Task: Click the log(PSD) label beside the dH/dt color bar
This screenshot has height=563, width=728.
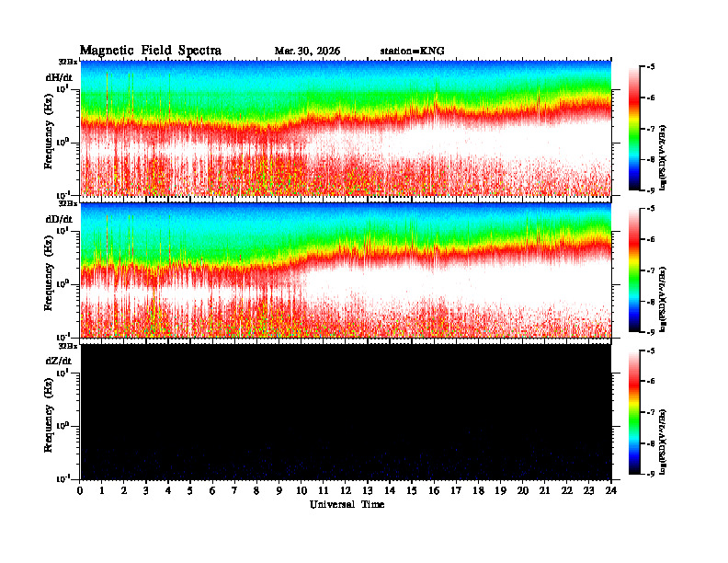Action: pyautogui.click(x=663, y=157)
